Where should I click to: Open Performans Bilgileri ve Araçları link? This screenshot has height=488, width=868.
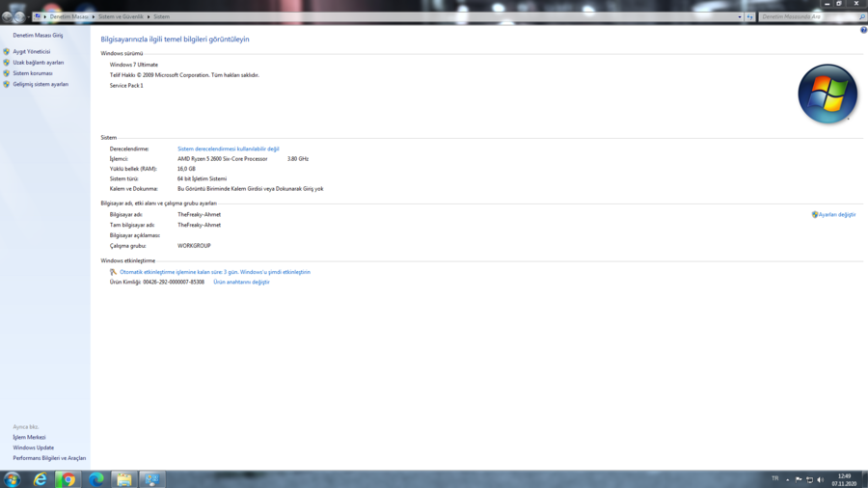[x=49, y=458]
